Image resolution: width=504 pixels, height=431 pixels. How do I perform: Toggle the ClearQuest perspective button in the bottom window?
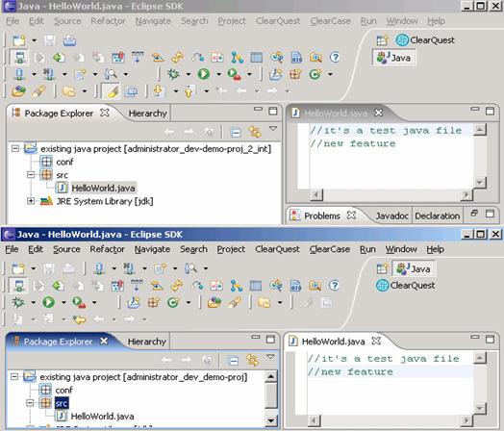406,286
